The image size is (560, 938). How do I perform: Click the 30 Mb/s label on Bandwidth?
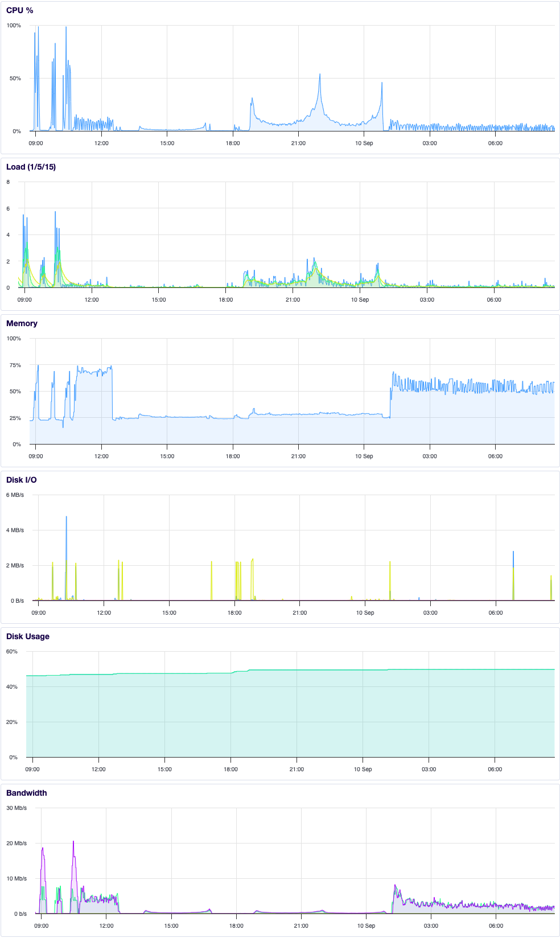[x=17, y=808]
